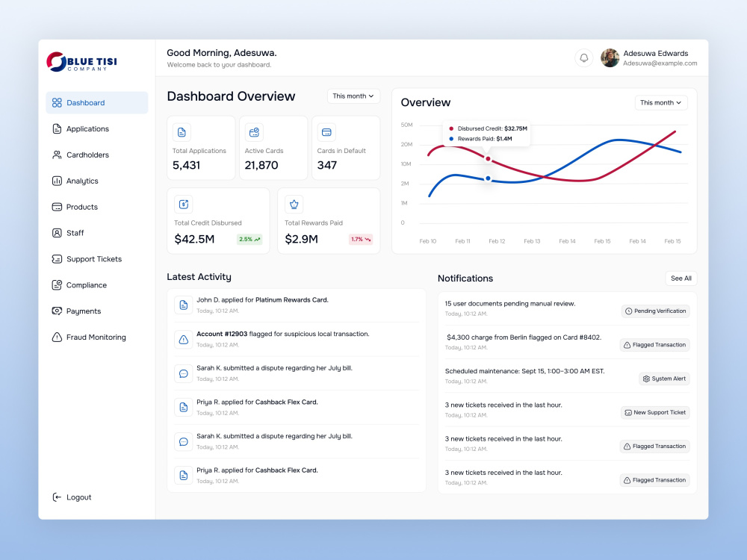Open the notification bell icon
This screenshot has width=747, height=560.
point(583,58)
